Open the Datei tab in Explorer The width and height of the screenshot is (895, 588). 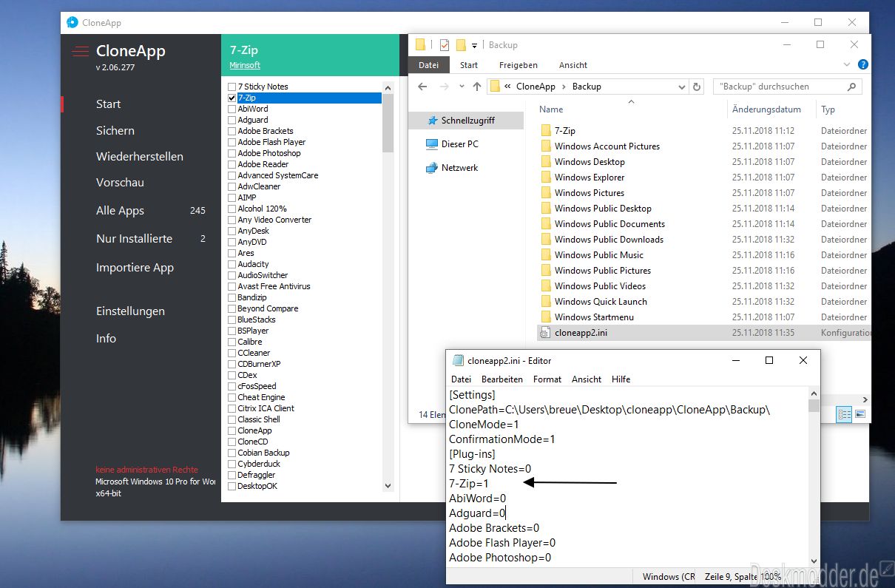point(429,65)
